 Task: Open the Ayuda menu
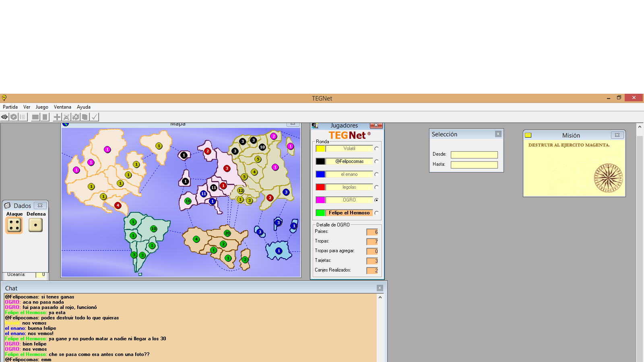click(x=84, y=107)
